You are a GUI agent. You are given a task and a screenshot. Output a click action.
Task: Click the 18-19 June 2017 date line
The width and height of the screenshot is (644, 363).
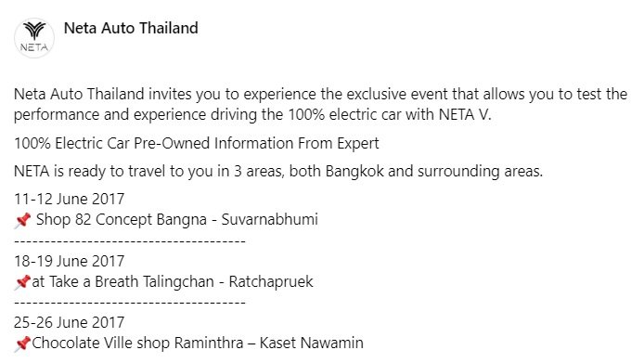[x=69, y=261]
